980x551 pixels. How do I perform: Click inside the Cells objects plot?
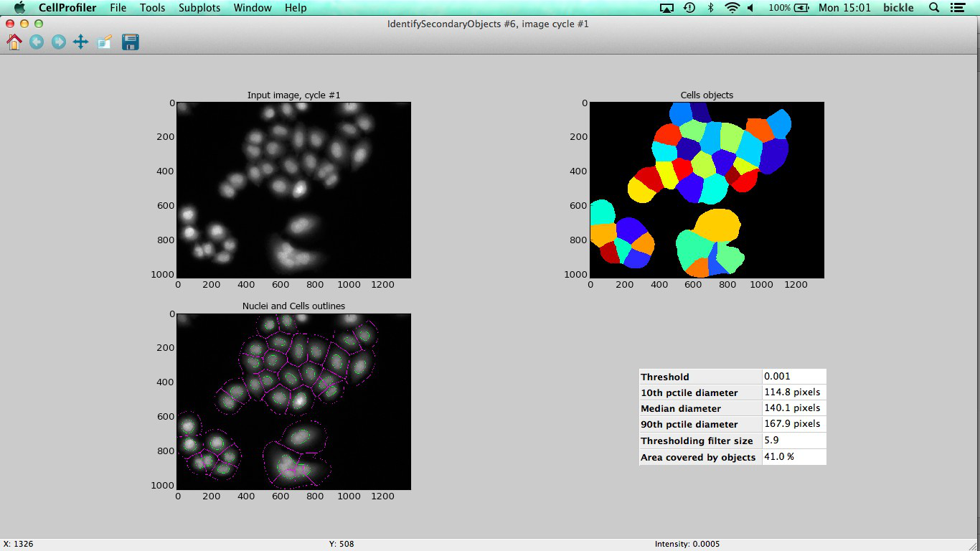coord(707,190)
